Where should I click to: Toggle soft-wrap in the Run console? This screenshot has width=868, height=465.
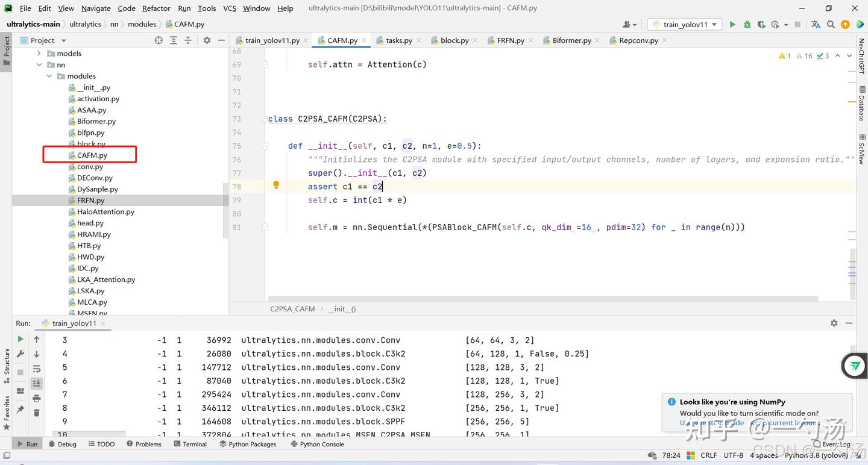click(37, 369)
